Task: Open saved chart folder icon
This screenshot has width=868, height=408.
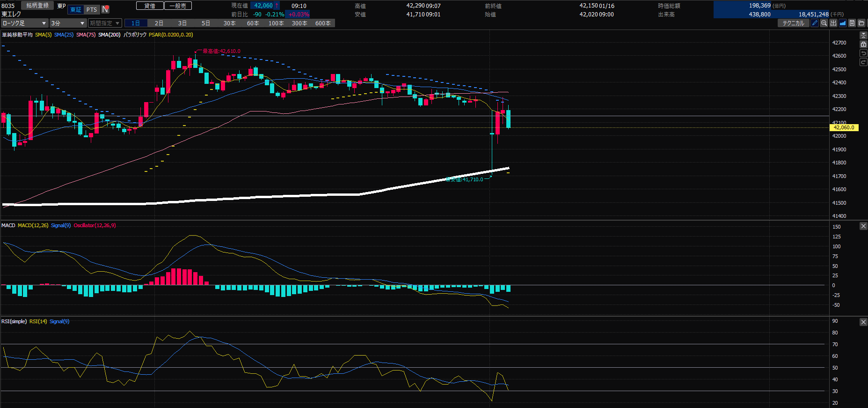Action: click(x=861, y=23)
